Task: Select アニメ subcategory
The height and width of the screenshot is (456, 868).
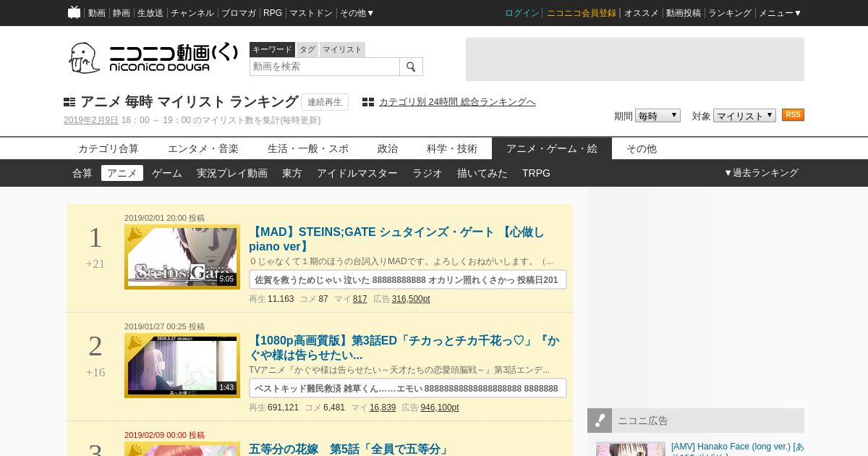Action: point(122,173)
